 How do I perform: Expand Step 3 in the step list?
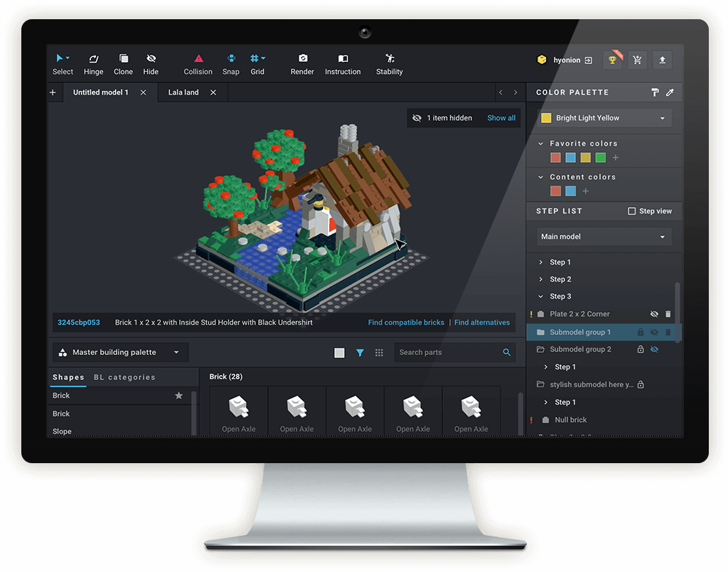542,296
